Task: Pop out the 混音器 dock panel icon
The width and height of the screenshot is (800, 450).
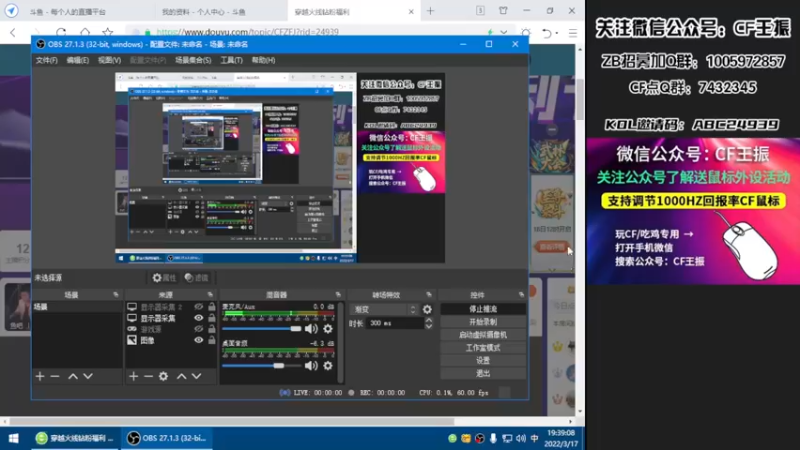Action: point(338,295)
